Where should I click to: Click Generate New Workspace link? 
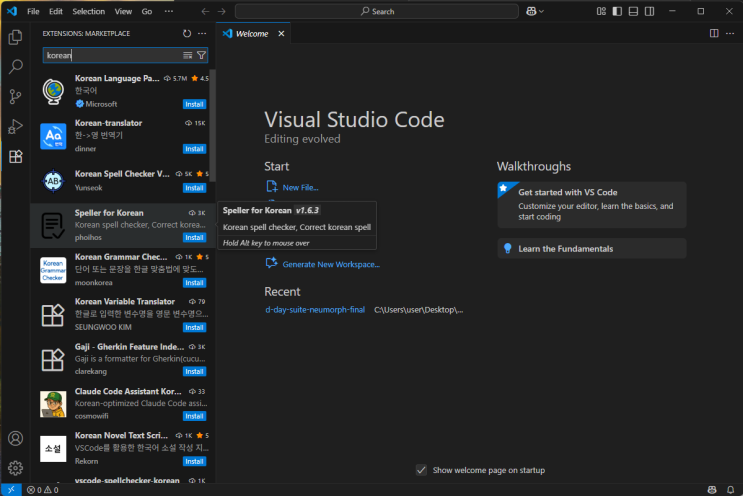click(331, 264)
